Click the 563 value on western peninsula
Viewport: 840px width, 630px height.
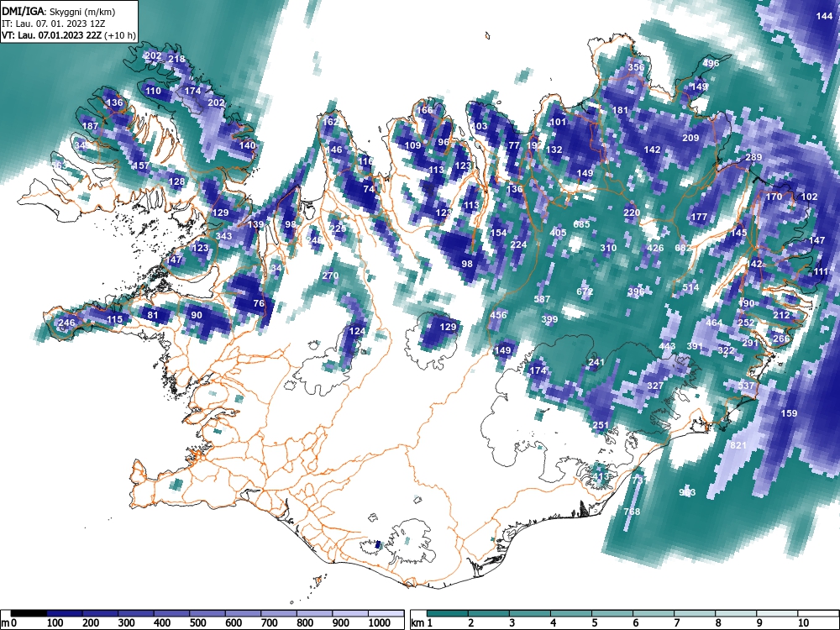59,165
